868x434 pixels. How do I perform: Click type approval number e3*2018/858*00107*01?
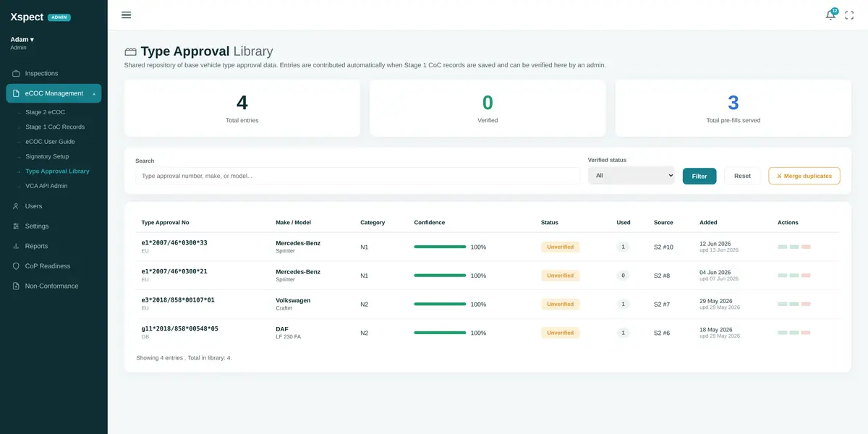[x=178, y=300]
